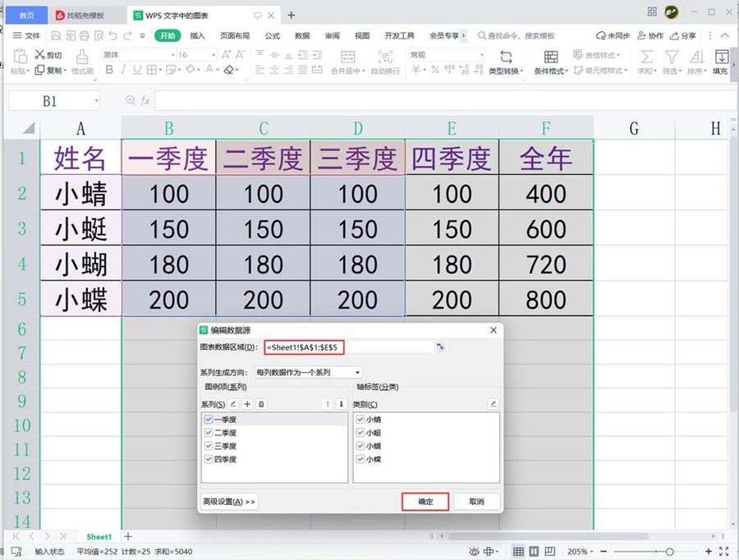The height and width of the screenshot is (560, 739).
Task: Open the Page Layout (页面布局) ribbon tab
Action: pyautogui.click(x=235, y=35)
